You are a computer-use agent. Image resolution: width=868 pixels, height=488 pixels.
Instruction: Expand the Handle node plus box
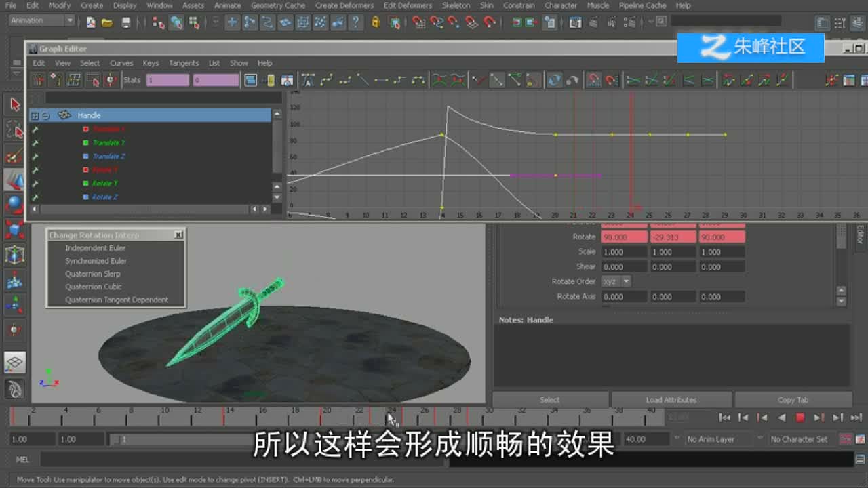click(35, 116)
